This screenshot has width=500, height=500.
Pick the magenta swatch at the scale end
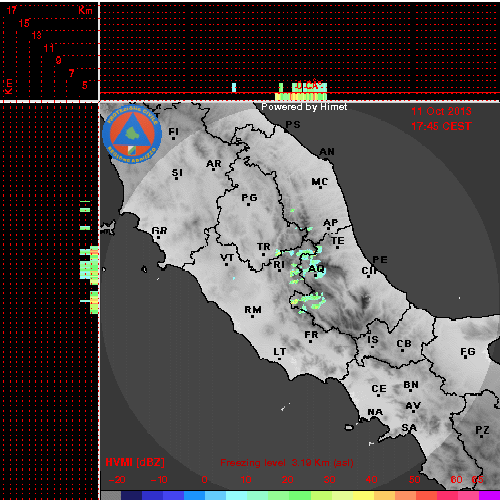(489, 495)
